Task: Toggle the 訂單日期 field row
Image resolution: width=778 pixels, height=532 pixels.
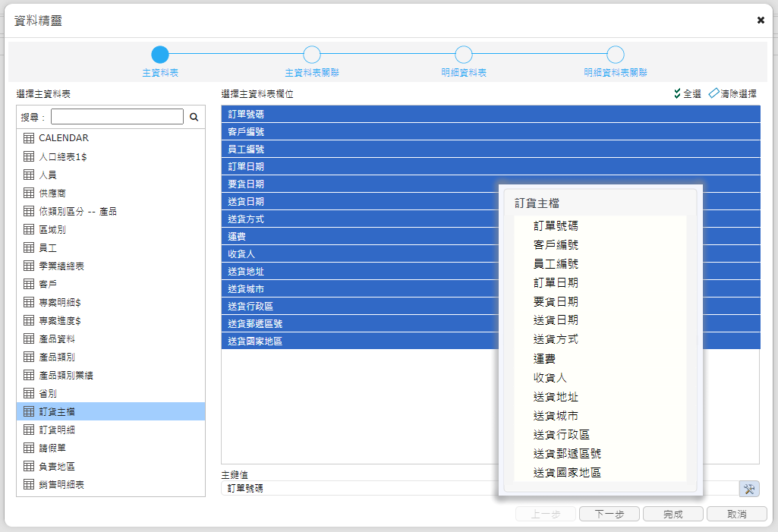Action: pos(490,166)
